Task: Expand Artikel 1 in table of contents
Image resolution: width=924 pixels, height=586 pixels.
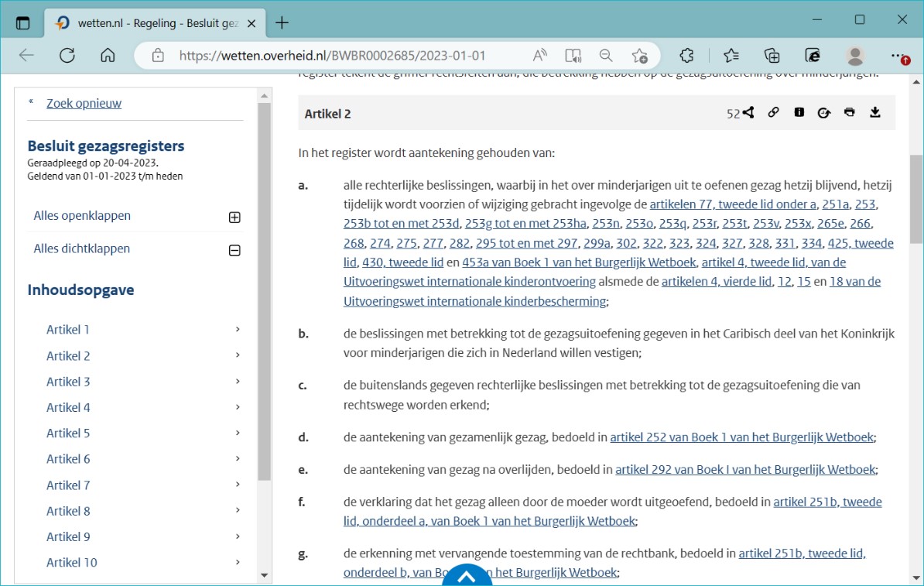Action: tap(238, 329)
